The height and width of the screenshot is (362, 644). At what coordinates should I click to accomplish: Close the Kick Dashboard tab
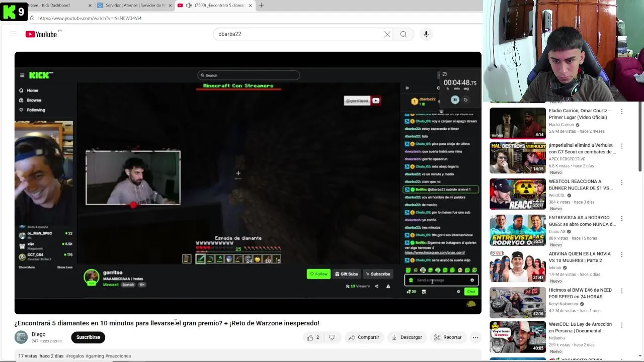pyautogui.click(x=90, y=5)
